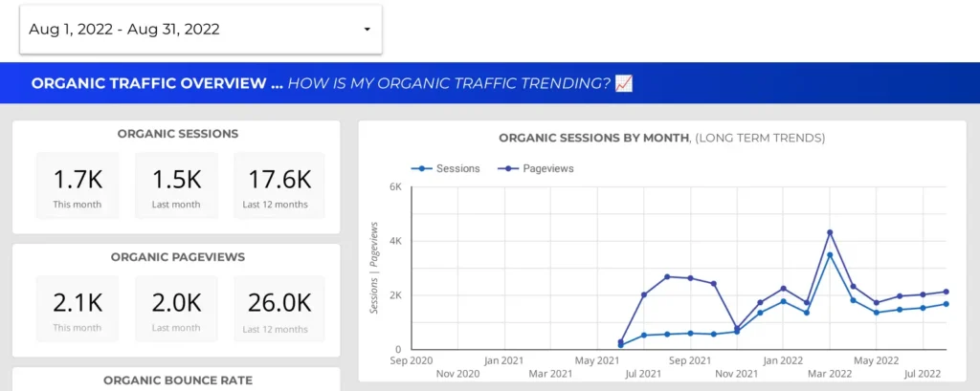Click the Organic Bounce Rate card heading
The image size is (980, 391).
pyautogui.click(x=177, y=380)
